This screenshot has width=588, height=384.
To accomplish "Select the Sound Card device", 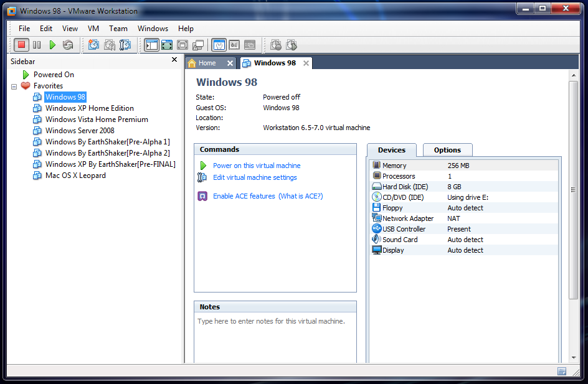I will 464,240.
